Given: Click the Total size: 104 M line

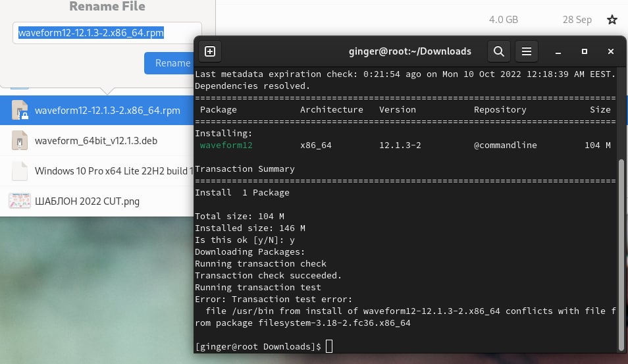Looking at the screenshot, I should (240, 217).
